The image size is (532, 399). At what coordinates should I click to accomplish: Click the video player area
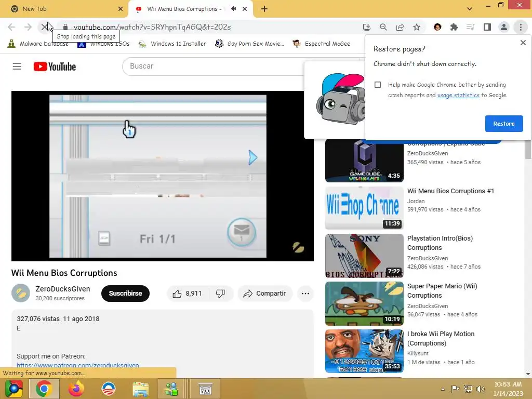(163, 176)
